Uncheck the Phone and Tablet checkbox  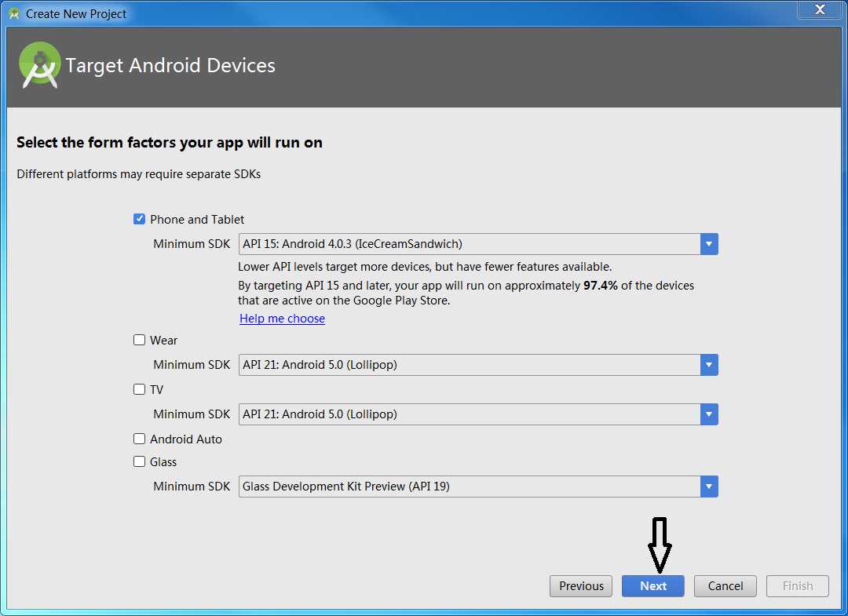[x=139, y=219]
